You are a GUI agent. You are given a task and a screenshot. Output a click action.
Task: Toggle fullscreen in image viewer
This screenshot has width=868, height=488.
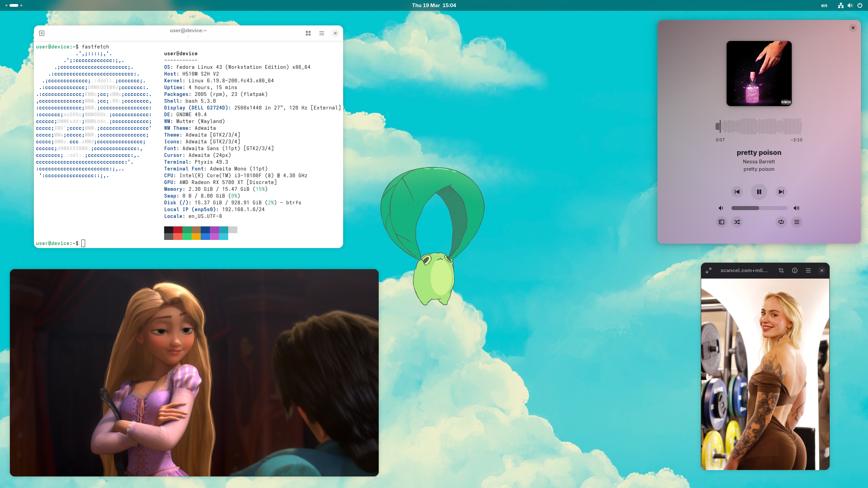point(708,270)
